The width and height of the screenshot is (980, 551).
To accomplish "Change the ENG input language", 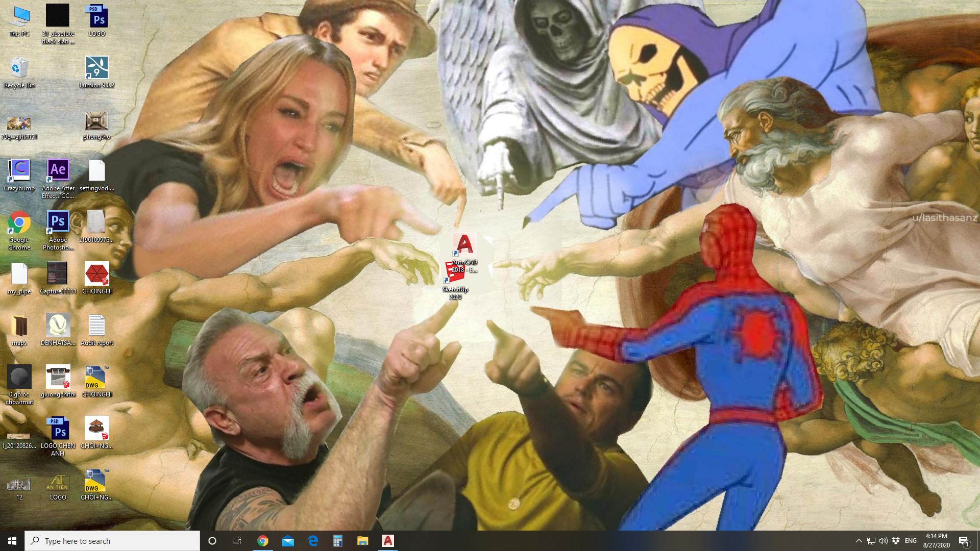I will pos(911,541).
